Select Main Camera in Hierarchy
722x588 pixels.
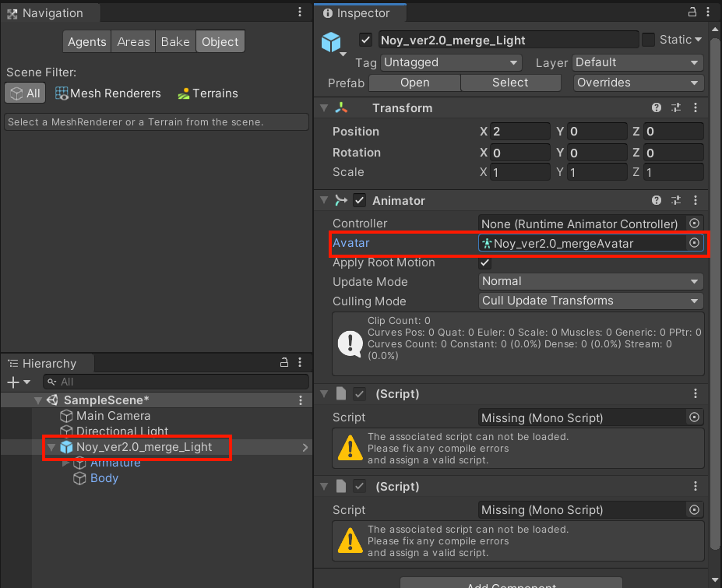click(113, 416)
